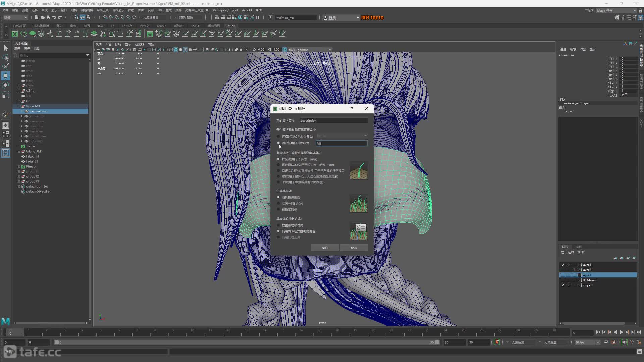This screenshot has height=362, width=644.
Task: Select the Rotate tool in left toolbox
Action: pos(5,85)
